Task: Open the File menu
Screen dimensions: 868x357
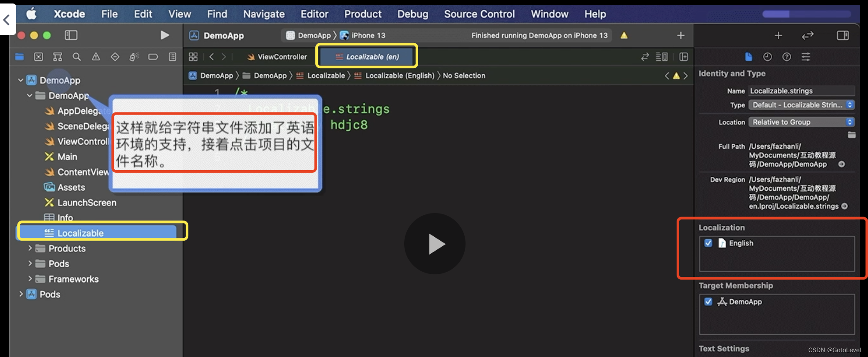Action: (x=109, y=14)
